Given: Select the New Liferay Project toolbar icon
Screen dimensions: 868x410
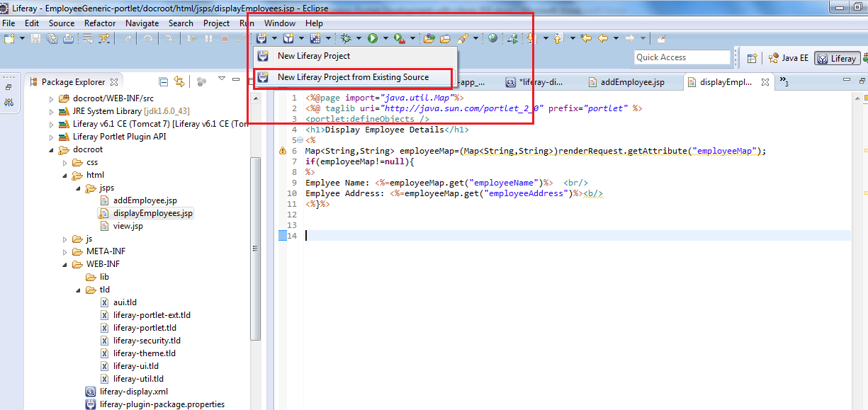Looking at the screenshot, I should 263,38.
